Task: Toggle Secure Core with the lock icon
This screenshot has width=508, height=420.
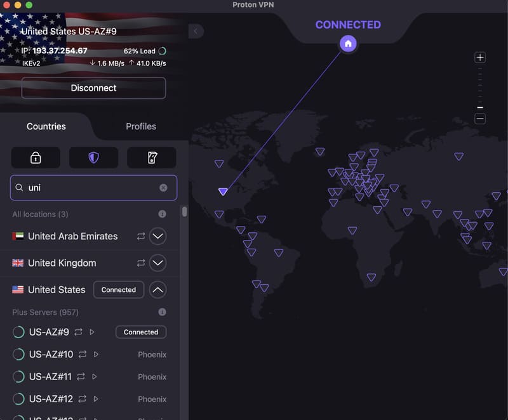Action: point(36,157)
